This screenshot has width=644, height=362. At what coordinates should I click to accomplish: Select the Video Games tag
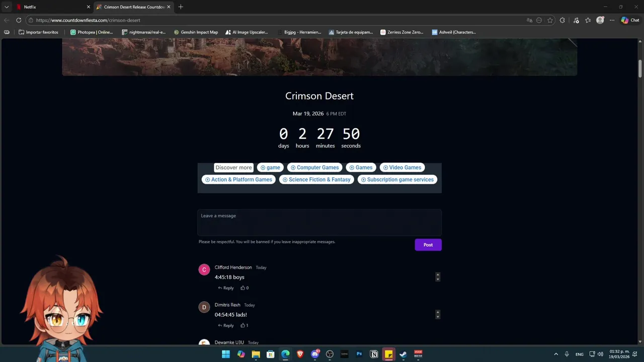click(402, 167)
